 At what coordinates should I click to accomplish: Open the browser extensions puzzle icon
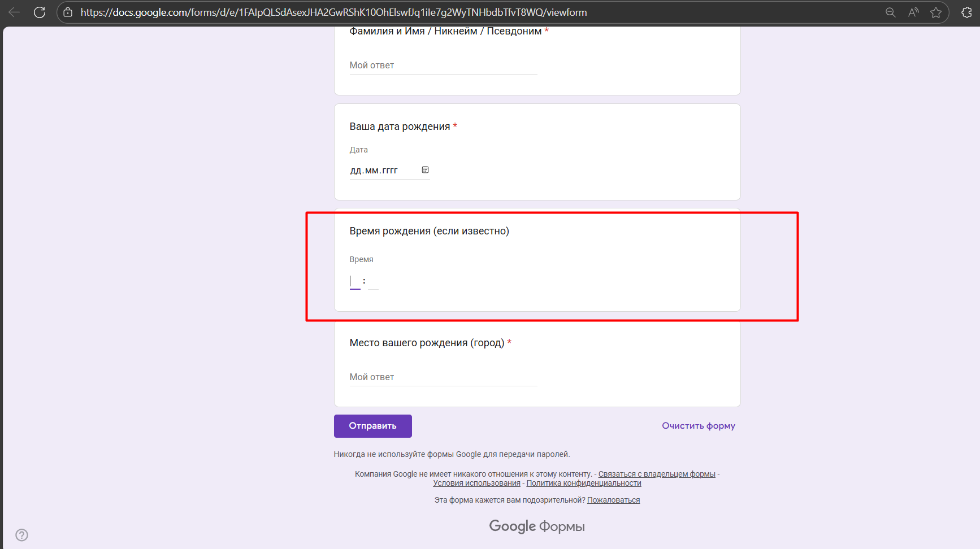[966, 12]
